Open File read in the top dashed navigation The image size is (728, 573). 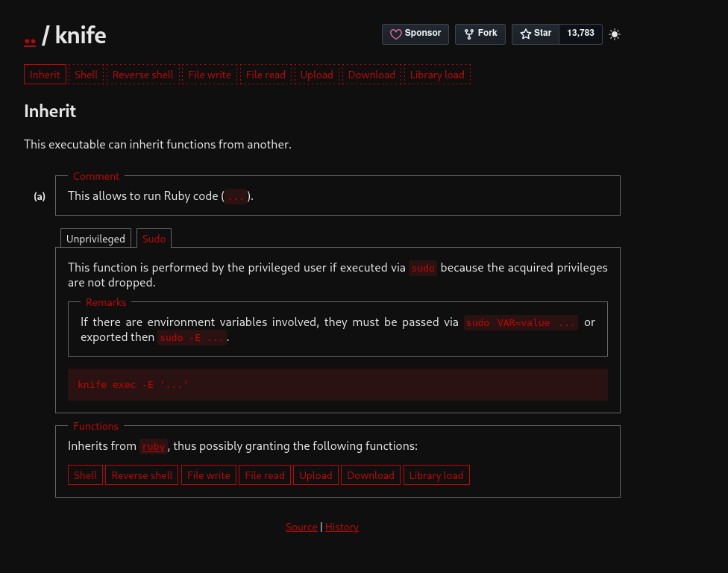266,75
